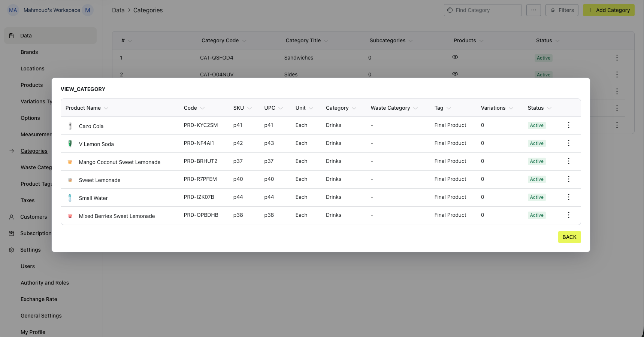Image resolution: width=644 pixels, height=337 pixels.
Task: Focus the Find Category search field
Action: (483, 10)
